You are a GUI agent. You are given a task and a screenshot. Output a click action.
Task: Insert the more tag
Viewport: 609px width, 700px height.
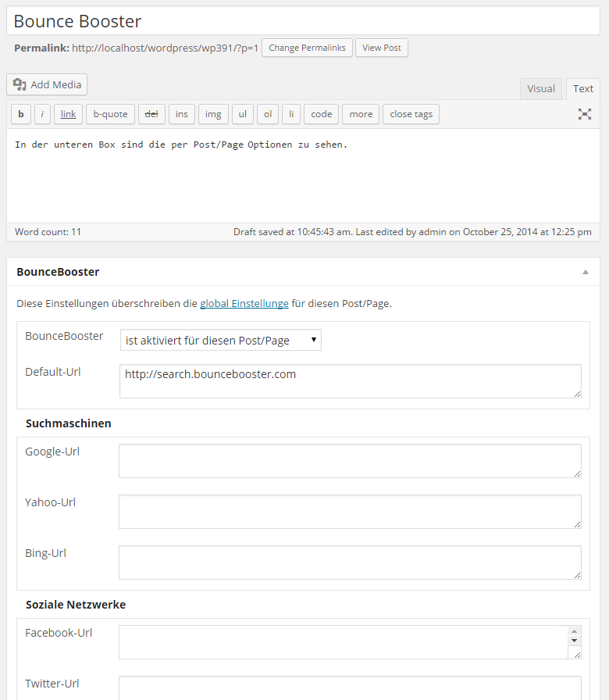tap(361, 114)
